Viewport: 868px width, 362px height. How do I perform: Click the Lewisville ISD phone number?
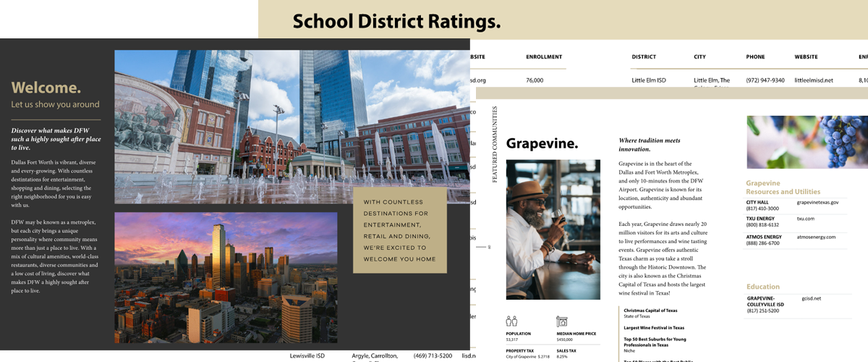[433, 355]
